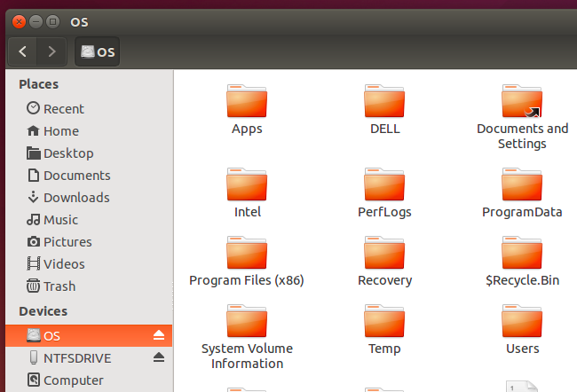Screen dimensions: 577x392
Task: Go to Home in sidebar
Action: (60, 130)
